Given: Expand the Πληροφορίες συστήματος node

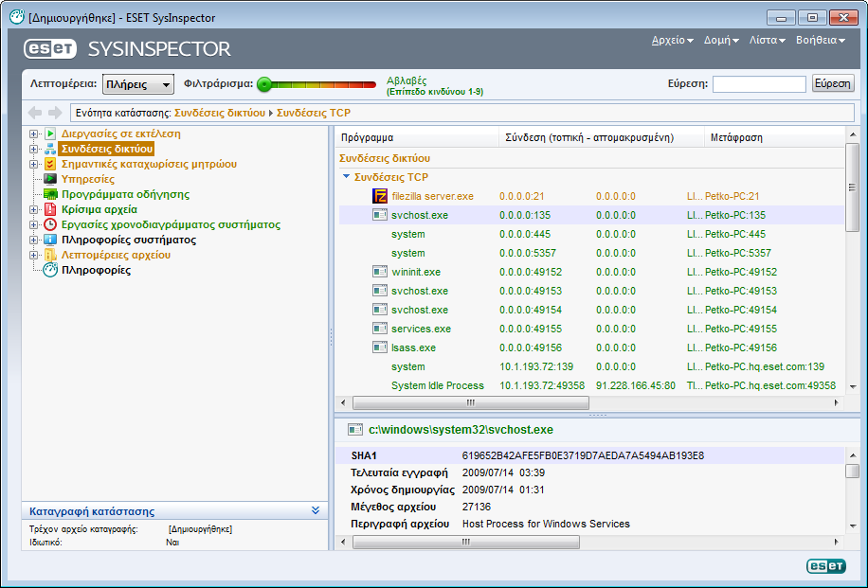Looking at the screenshot, I should [34, 241].
